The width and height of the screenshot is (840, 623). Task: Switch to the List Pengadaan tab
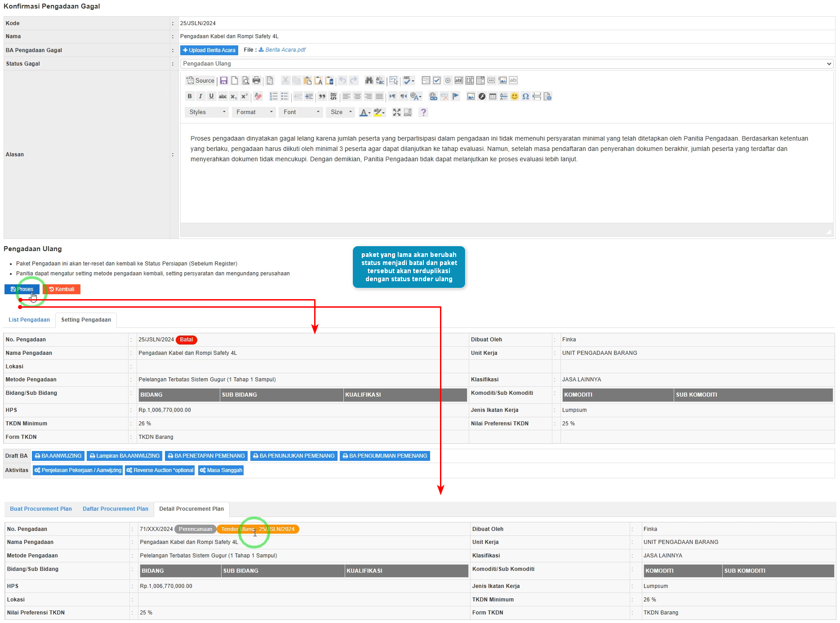[x=29, y=320]
